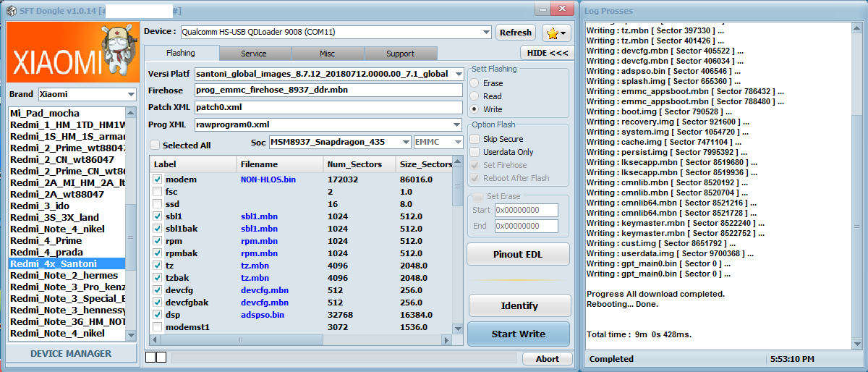Open the Brand dropdown
868x372 pixels.
point(130,94)
